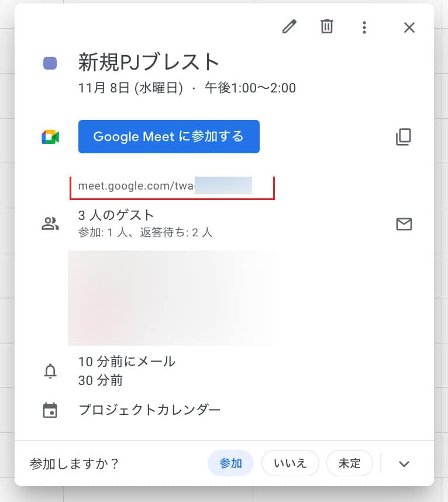448x502 pixels.
Task: Click the bell notification icon
Action: 50,371
